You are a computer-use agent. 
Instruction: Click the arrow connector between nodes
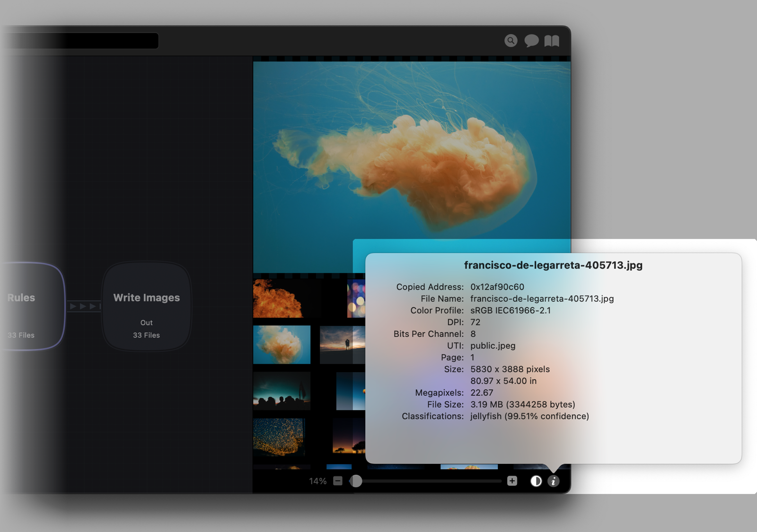84,306
